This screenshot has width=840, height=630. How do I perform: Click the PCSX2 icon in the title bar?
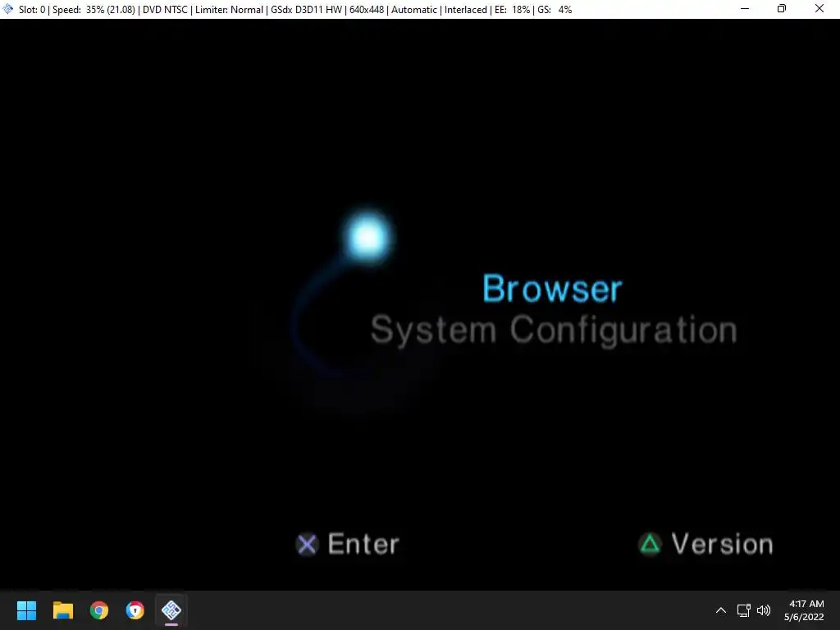8,9
